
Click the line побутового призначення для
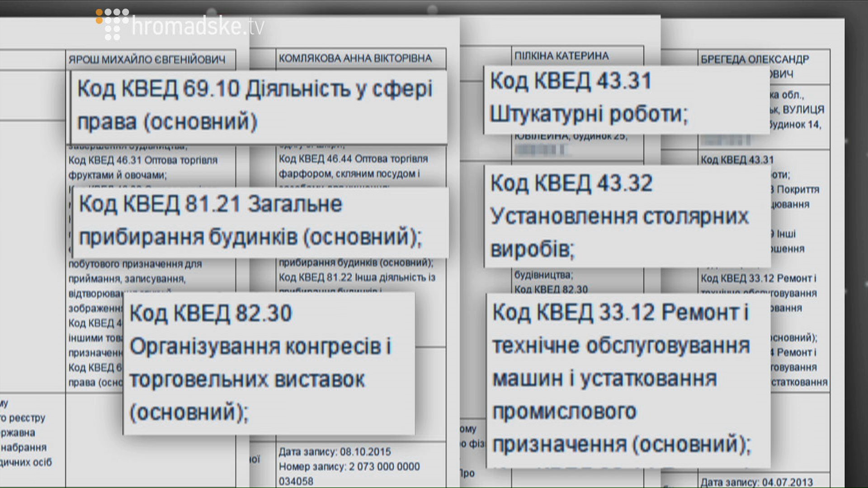(x=135, y=264)
